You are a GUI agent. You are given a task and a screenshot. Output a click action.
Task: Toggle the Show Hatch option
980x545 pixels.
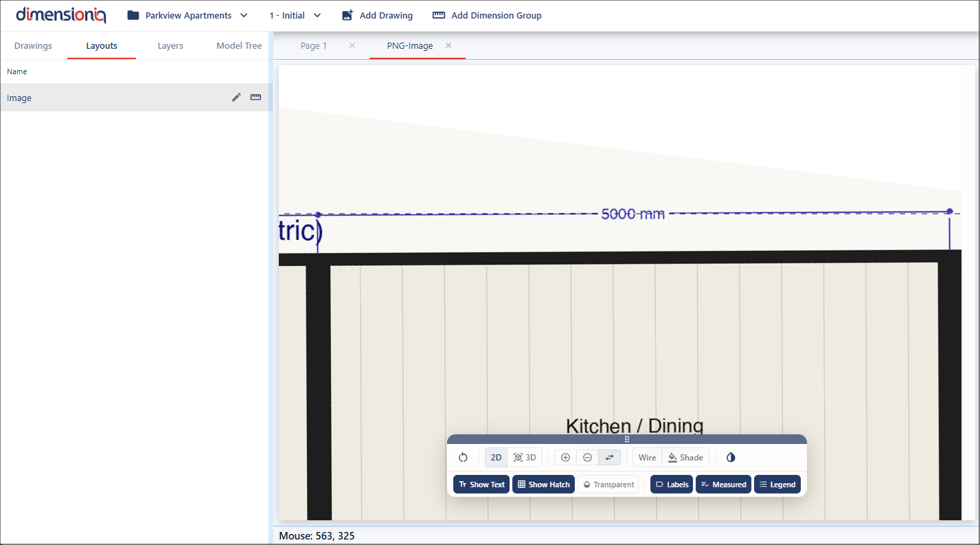[543, 485]
